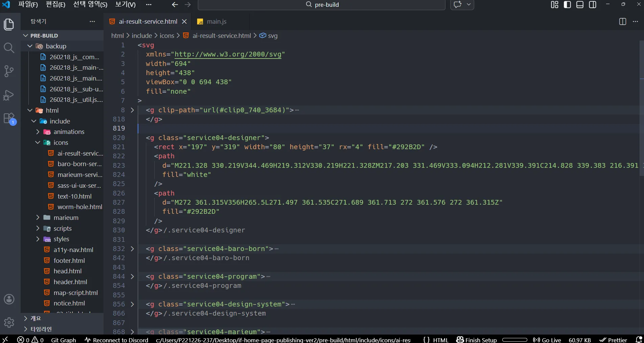Open the 선택 영역(S) menu

[x=90, y=5]
